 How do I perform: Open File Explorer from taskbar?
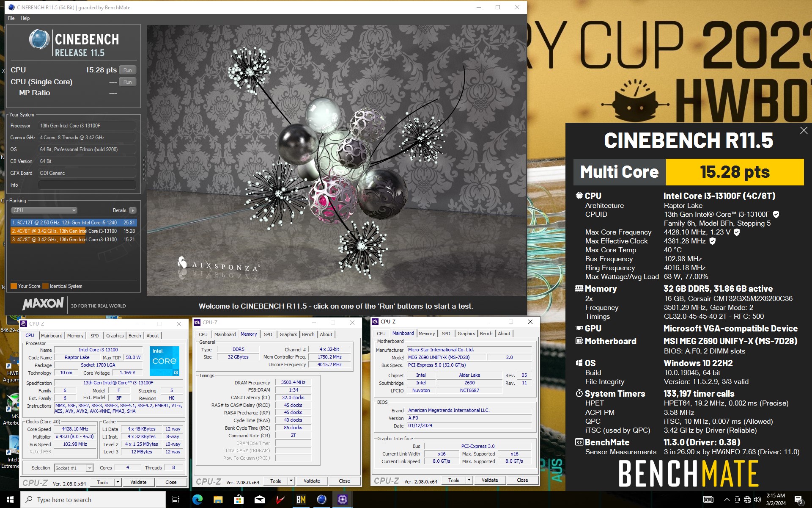pos(218,500)
